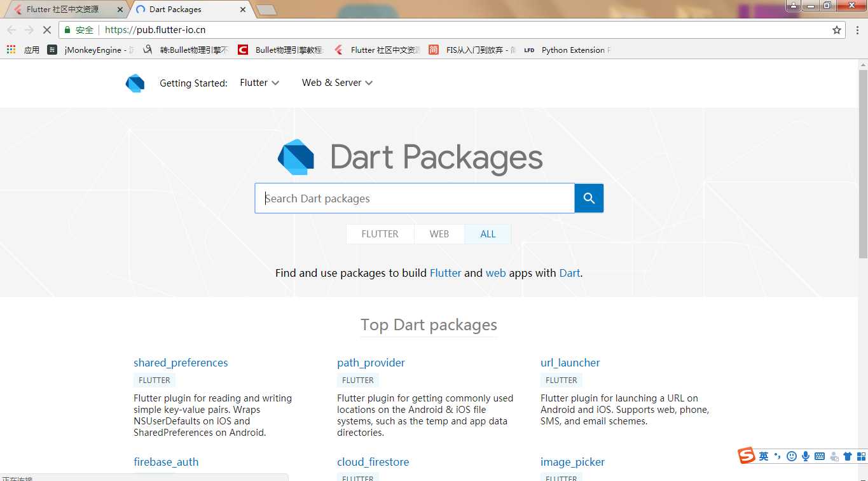Open the 转:Bullet物理引擎 bookmark
The image size is (868, 481).
click(185, 50)
